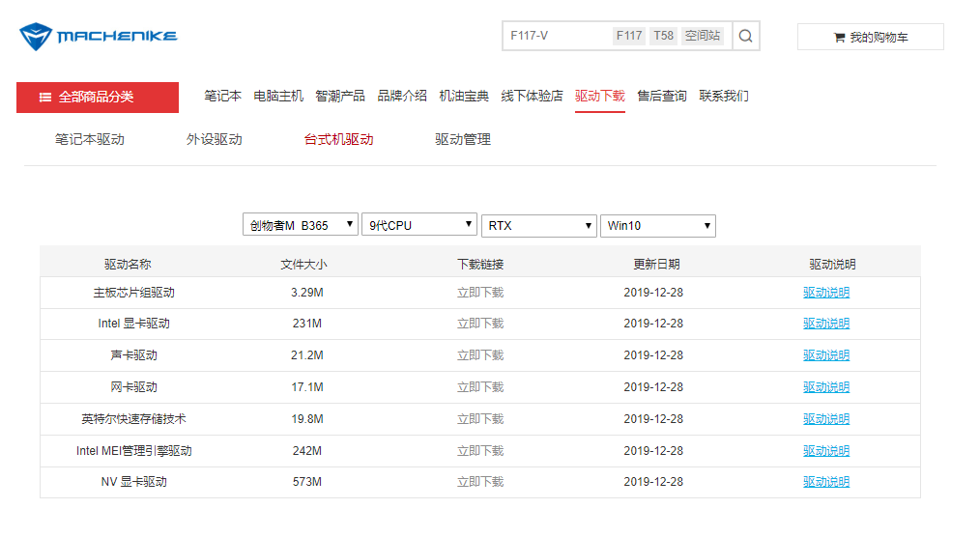980x537 pixels.
Task: Click the Intel MEI管理引擎驱动 name cell
Action: click(133, 451)
